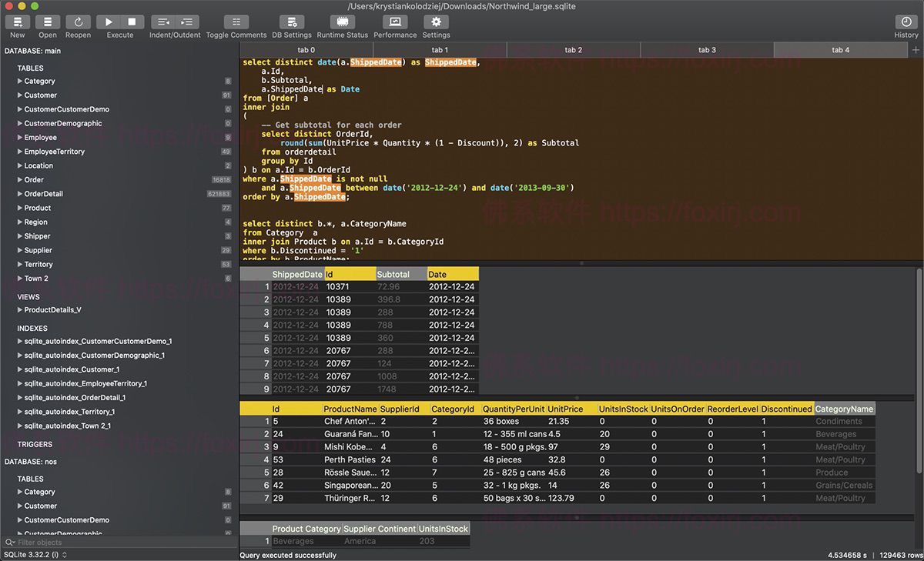Switch to tab 4
924x561 pixels.
841,49
